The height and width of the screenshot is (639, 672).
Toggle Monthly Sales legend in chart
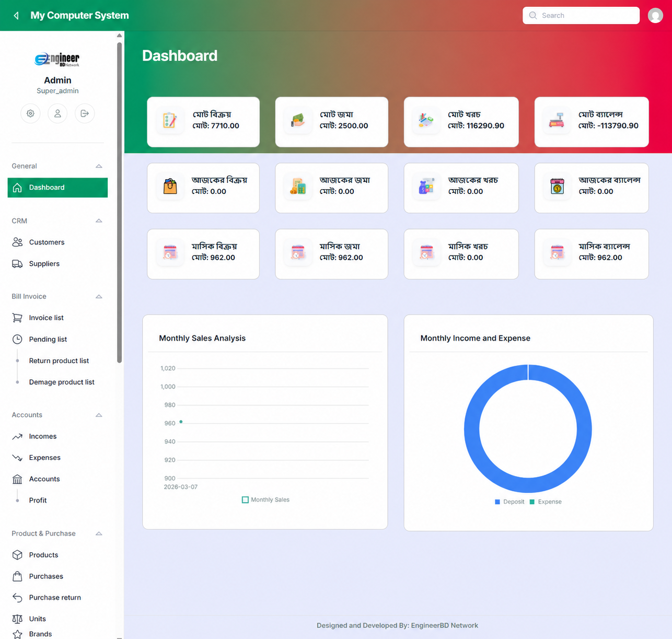[x=265, y=500]
